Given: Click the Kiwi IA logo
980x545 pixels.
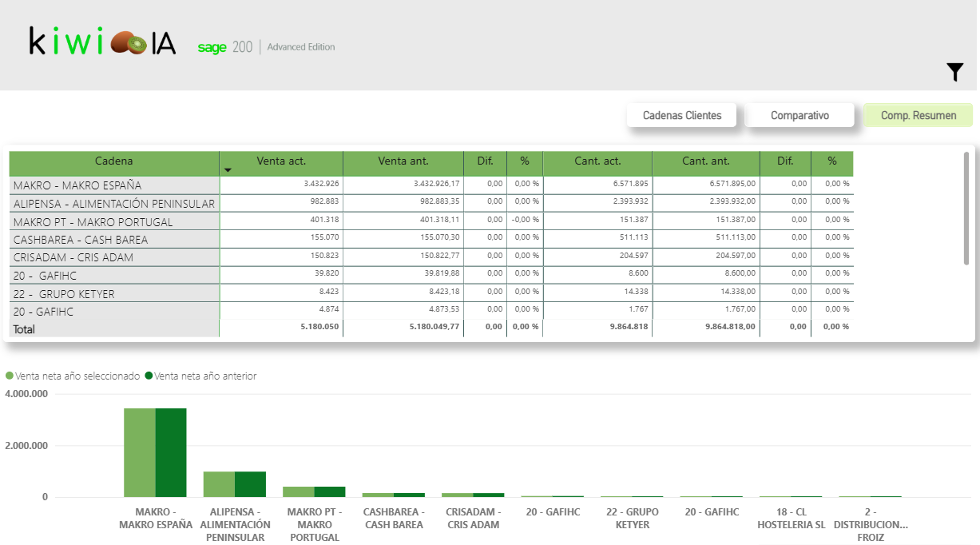Looking at the screenshot, I should [x=102, y=42].
